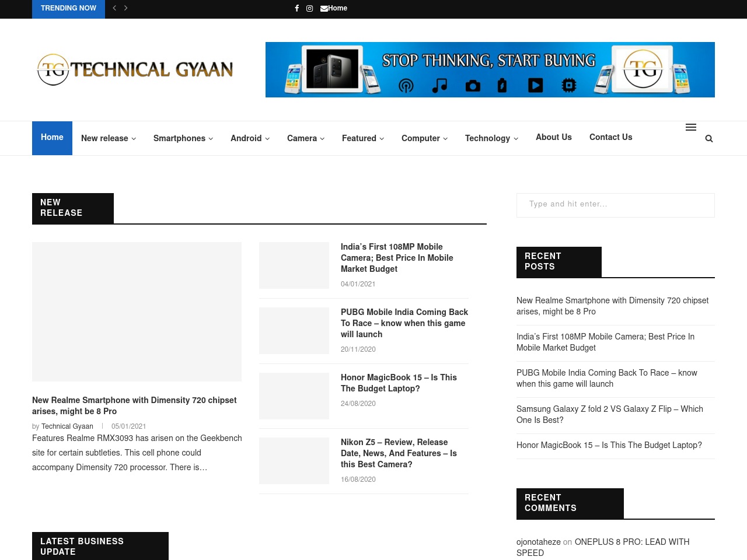
Task: Open the Contact Us page
Action: click(x=610, y=137)
